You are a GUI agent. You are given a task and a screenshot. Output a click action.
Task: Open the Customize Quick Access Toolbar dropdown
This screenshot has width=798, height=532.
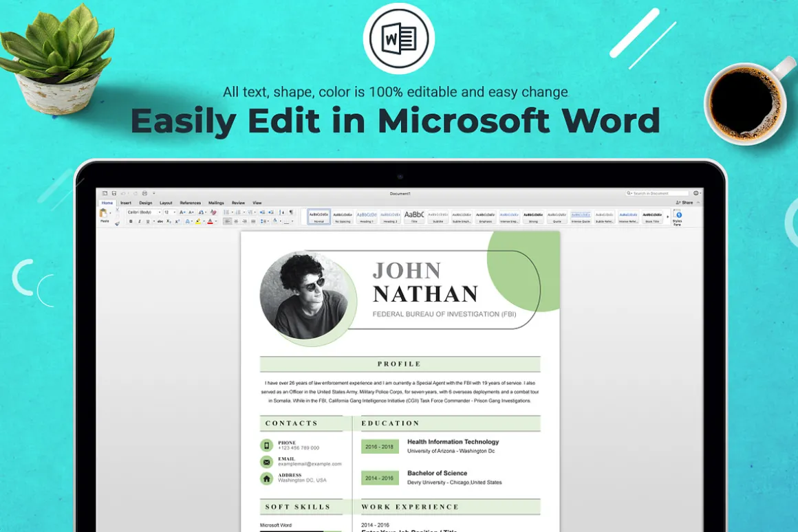[x=153, y=193]
